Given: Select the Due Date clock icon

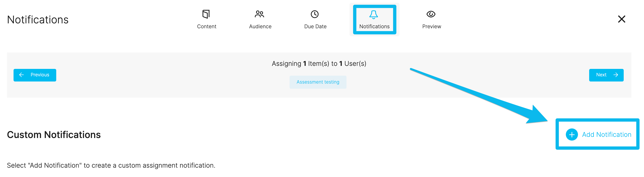Looking at the screenshot, I should point(315,14).
